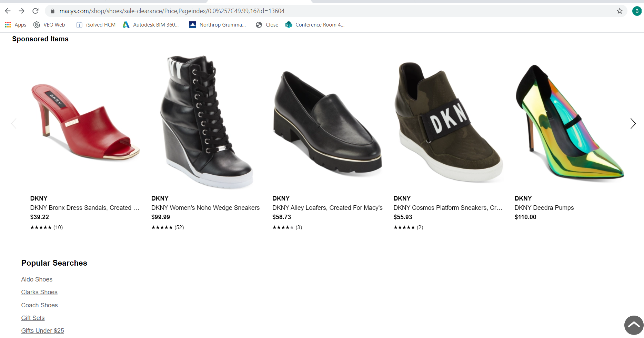The image size is (644, 338).
Task: Show previous sponsored items with left chevron
Action: (14, 123)
